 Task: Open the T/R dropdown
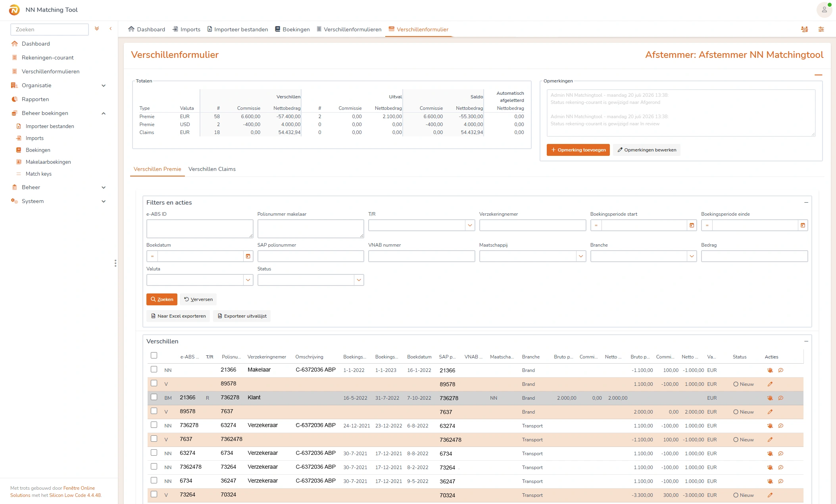point(470,225)
